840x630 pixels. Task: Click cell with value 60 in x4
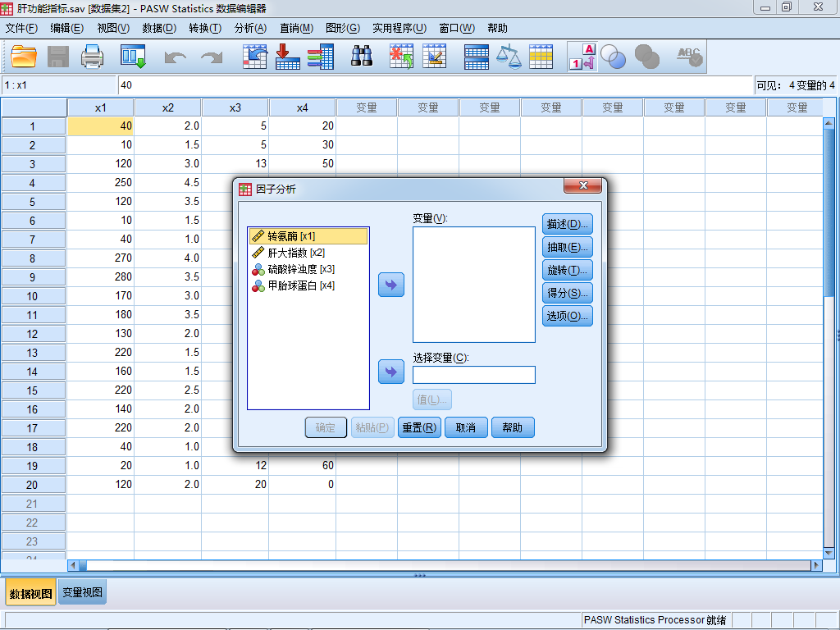[x=302, y=466]
